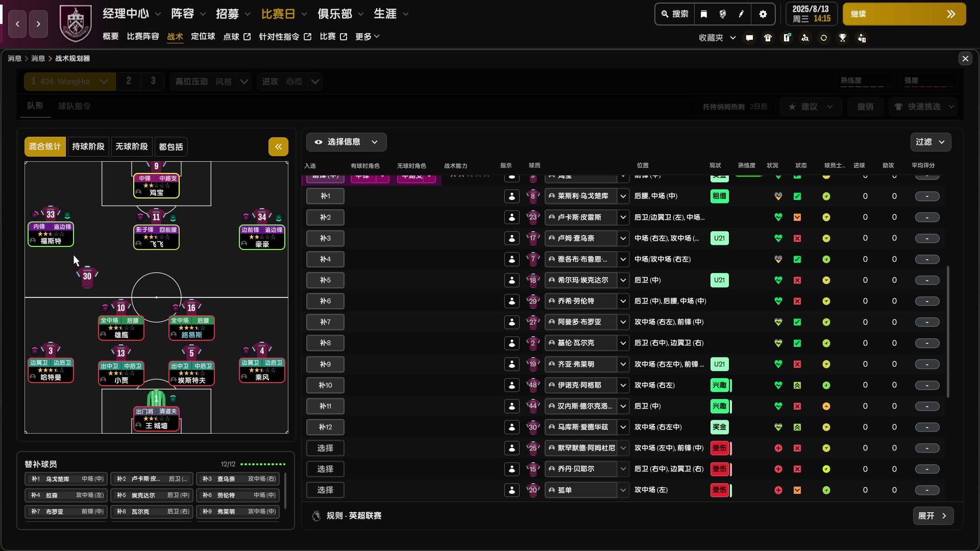
Task: Switch to the 持球阶段 statistics view
Action: [x=88, y=146]
